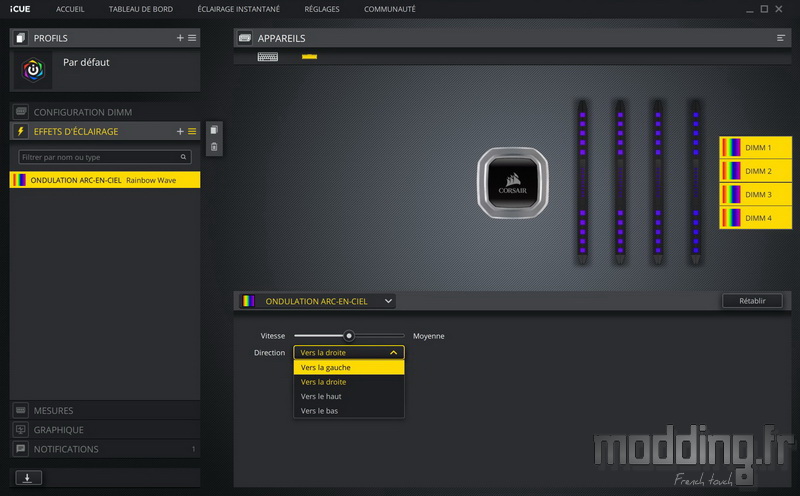Viewport: 800px width, 496px height.
Task: Click the first RAM stick
Action: [583, 182]
